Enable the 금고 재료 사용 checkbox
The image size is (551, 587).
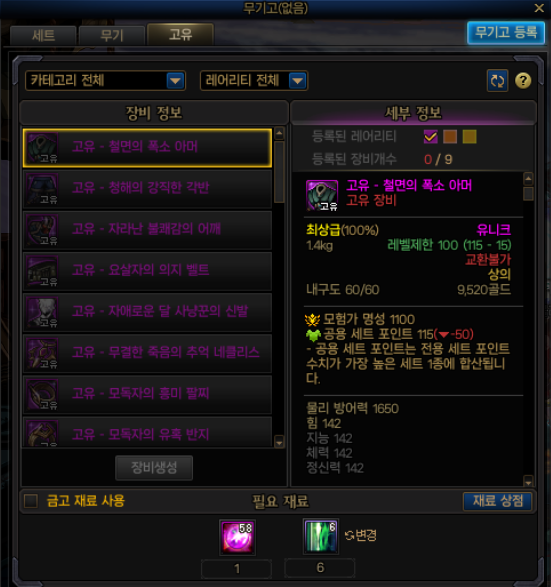click(31, 501)
